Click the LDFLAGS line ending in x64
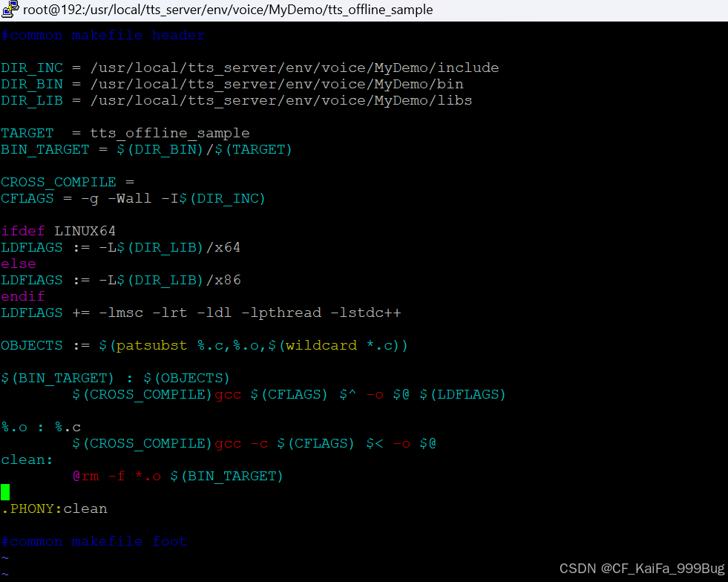Image resolution: width=728 pixels, height=582 pixels. (121, 247)
